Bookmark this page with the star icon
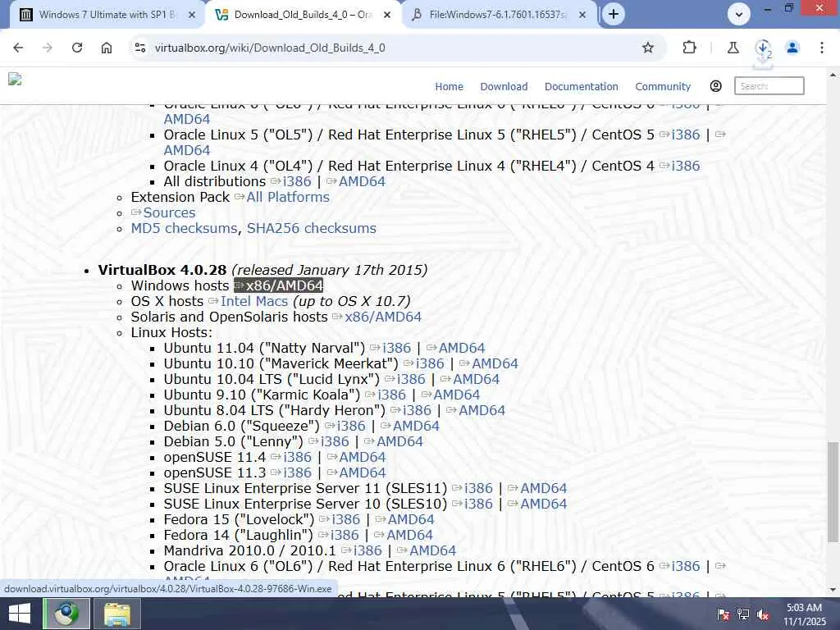The height and width of the screenshot is (630, 840). click(648, 48)
